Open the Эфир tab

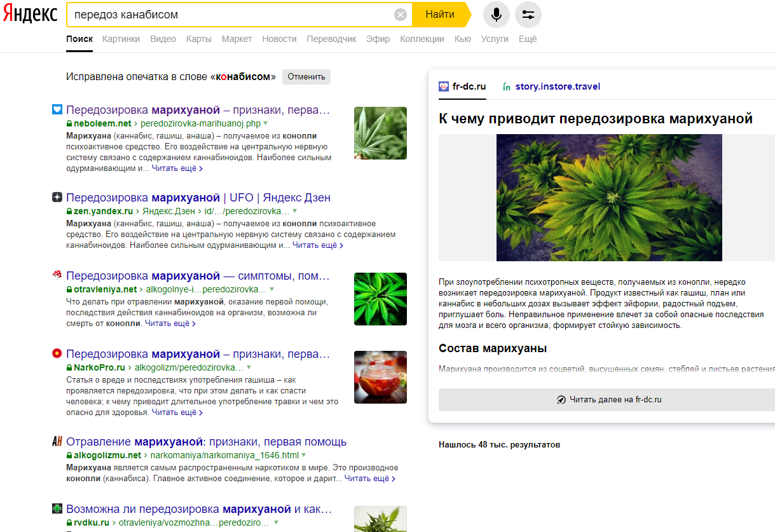click(x=378, y=39)
